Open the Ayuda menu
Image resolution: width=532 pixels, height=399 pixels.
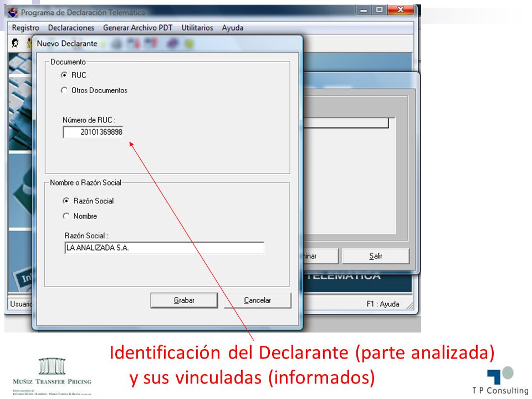click(232, 28)
